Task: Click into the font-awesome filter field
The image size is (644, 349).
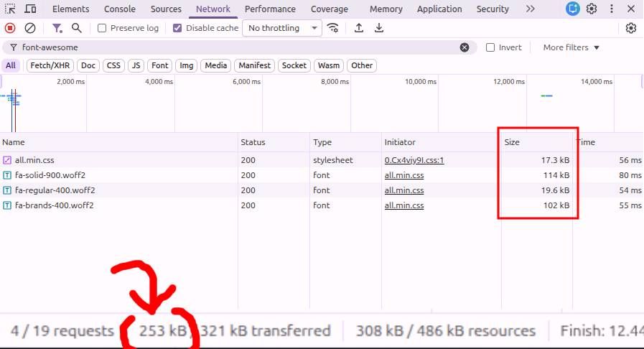Action: [x=238, y=47]
